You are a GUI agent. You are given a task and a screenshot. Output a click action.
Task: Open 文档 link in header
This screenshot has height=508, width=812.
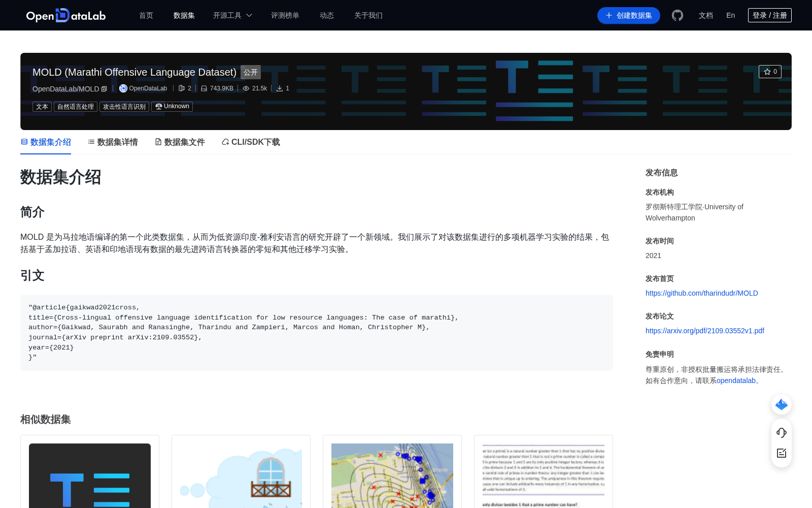(706, 15)
